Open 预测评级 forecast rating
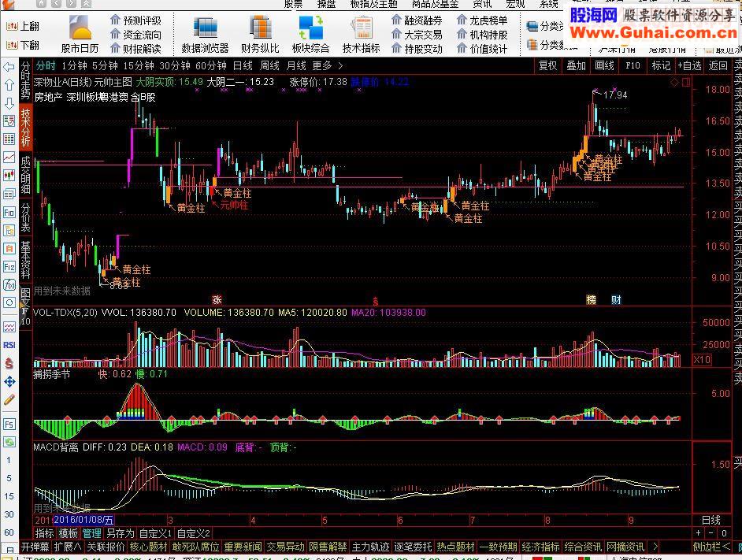 point(135,20)
